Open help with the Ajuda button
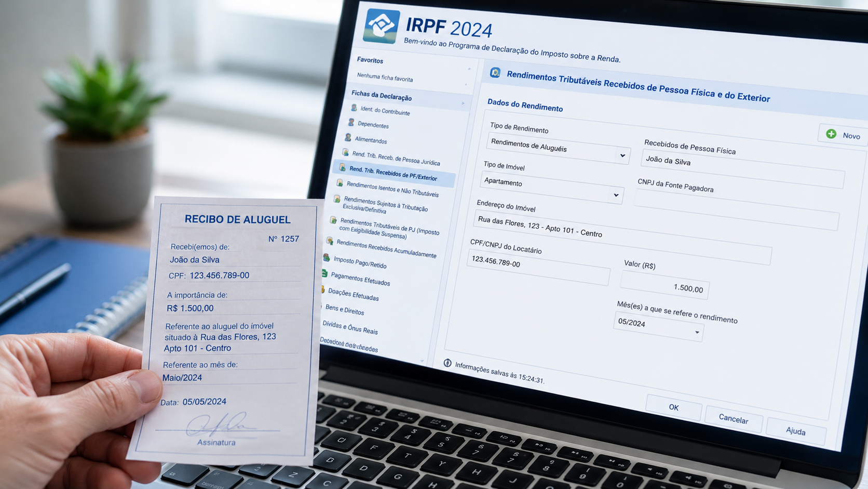Screen dimensions: 868x489 point(795,431)
